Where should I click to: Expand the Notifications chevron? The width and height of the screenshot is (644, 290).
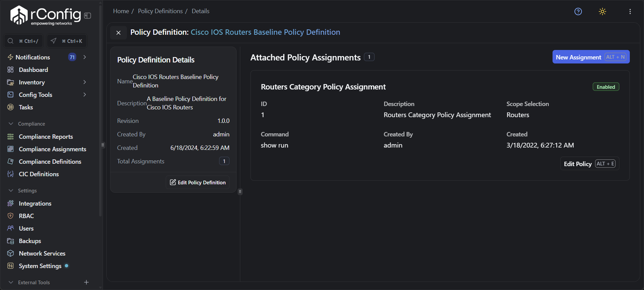(x=85, y=57)
